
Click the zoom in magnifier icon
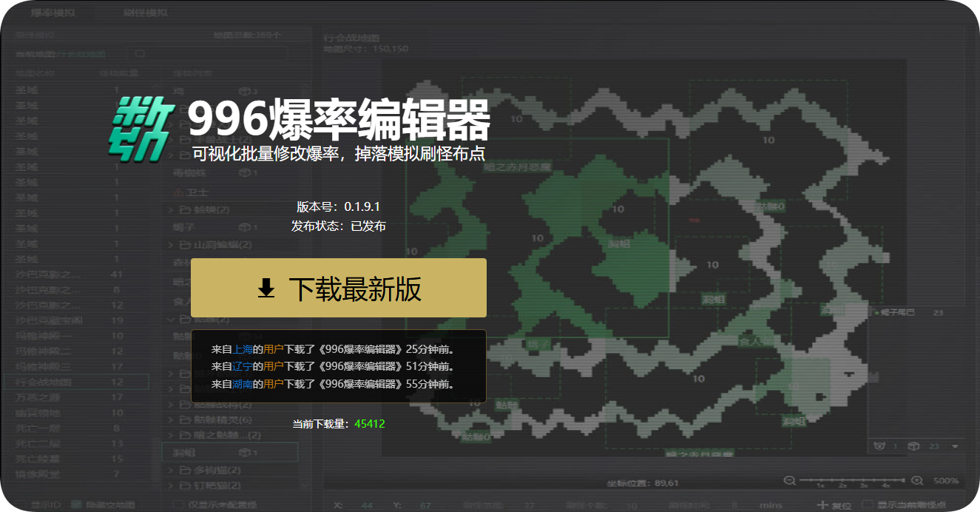(917, 480)
